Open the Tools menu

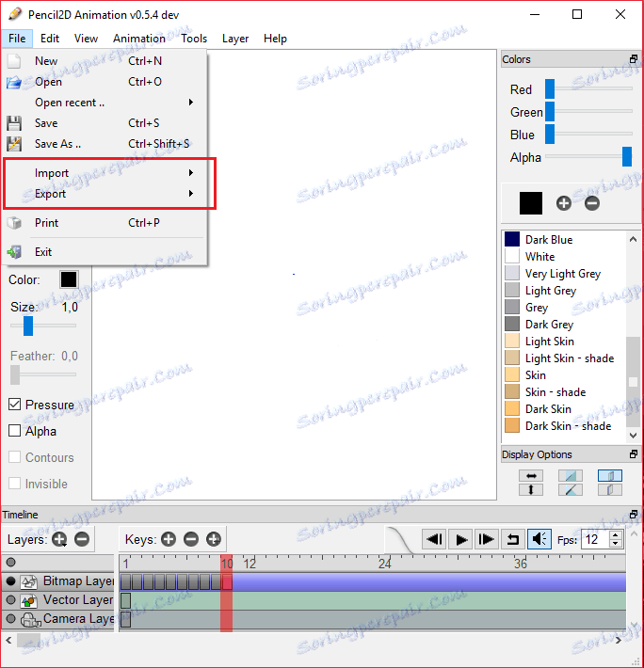click(x=194, y=39)
